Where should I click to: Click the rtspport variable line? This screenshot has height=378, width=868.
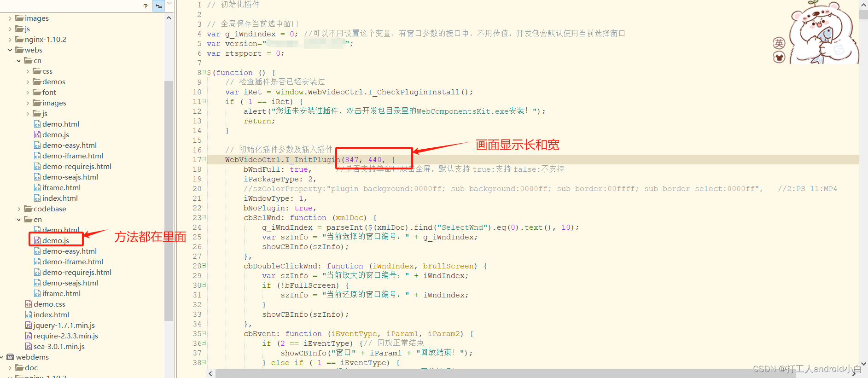click(245, 53)
